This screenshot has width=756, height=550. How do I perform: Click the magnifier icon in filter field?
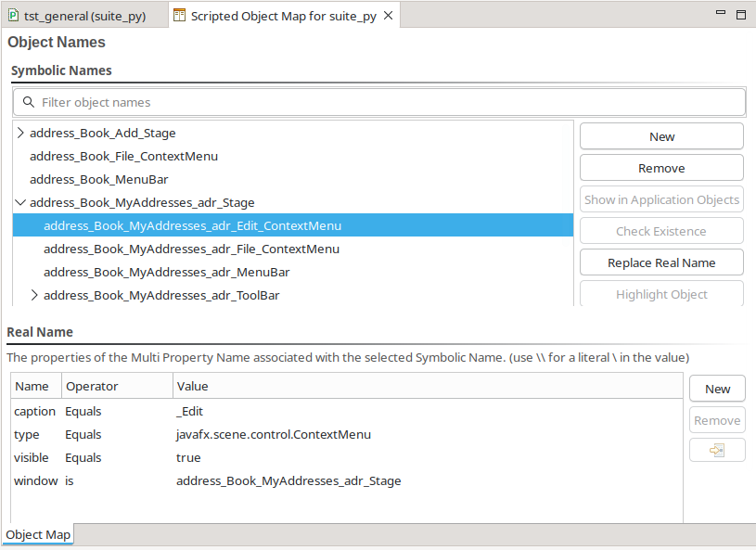tap(29, 102)
